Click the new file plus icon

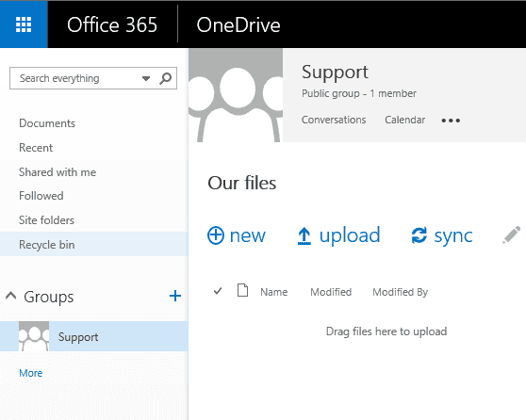(x=215, y=235)
